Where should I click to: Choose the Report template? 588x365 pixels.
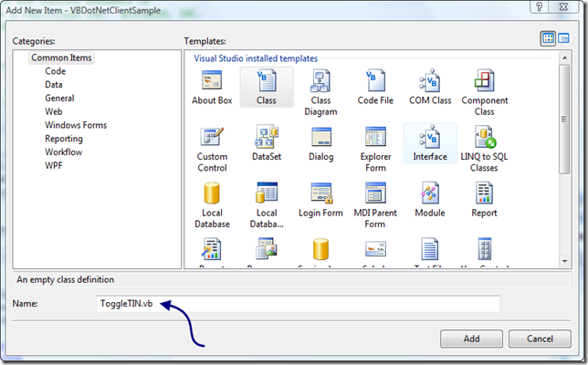pos(484,200)
